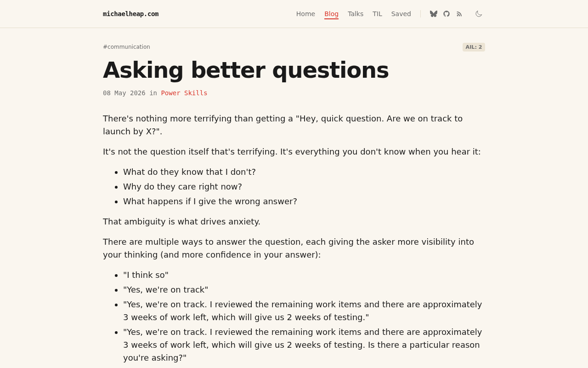Click the bullet Why do they care right now
The height and width of the screenshot is (368, 588).
(182, 187)
